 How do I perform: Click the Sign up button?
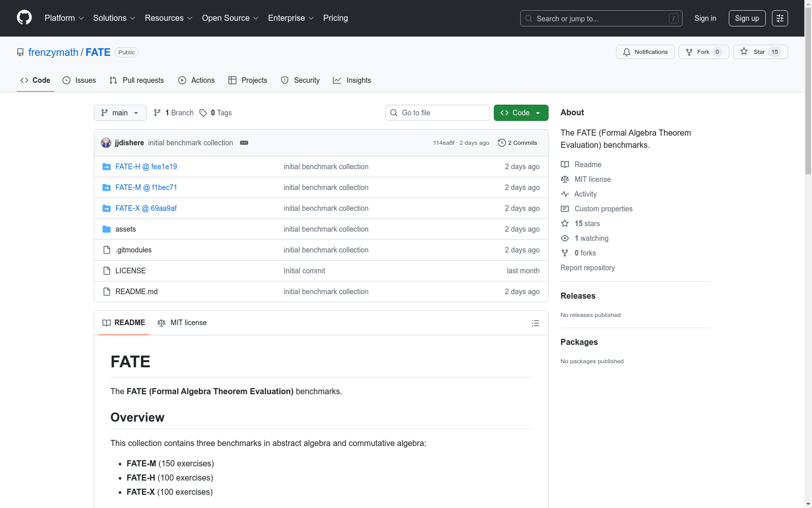[747, 18]
